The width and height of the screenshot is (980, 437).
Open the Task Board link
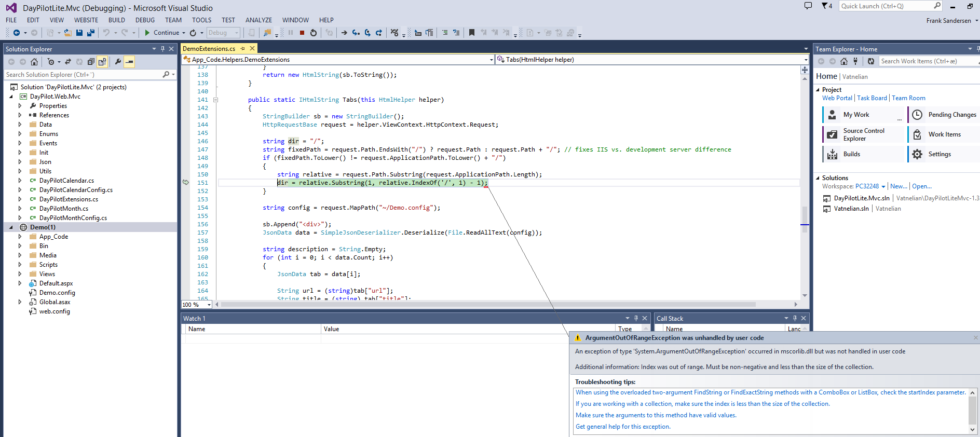click(872, 98)
